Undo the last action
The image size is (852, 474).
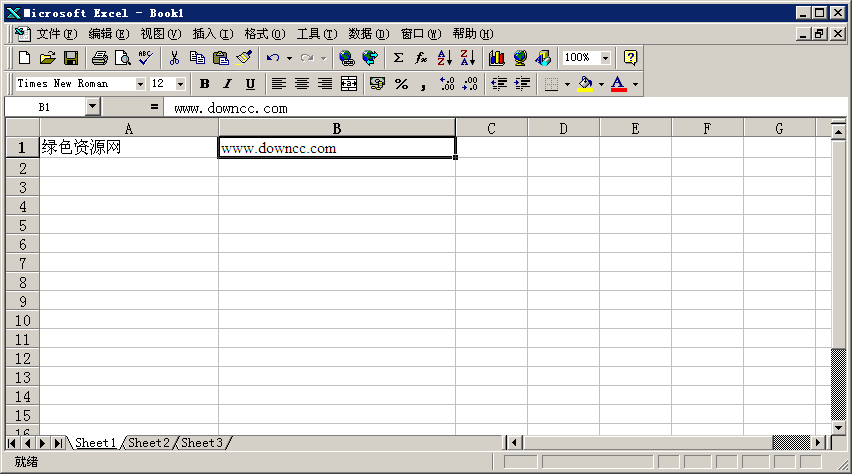(273, 58)
